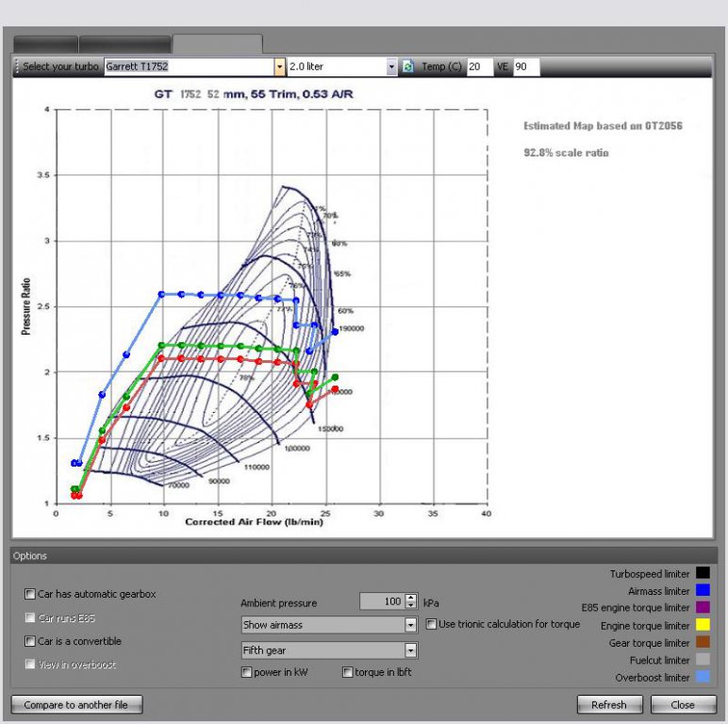Toggle 'Car is a convertible' checkbox
The image size is (728, 724).
(30, 641)
